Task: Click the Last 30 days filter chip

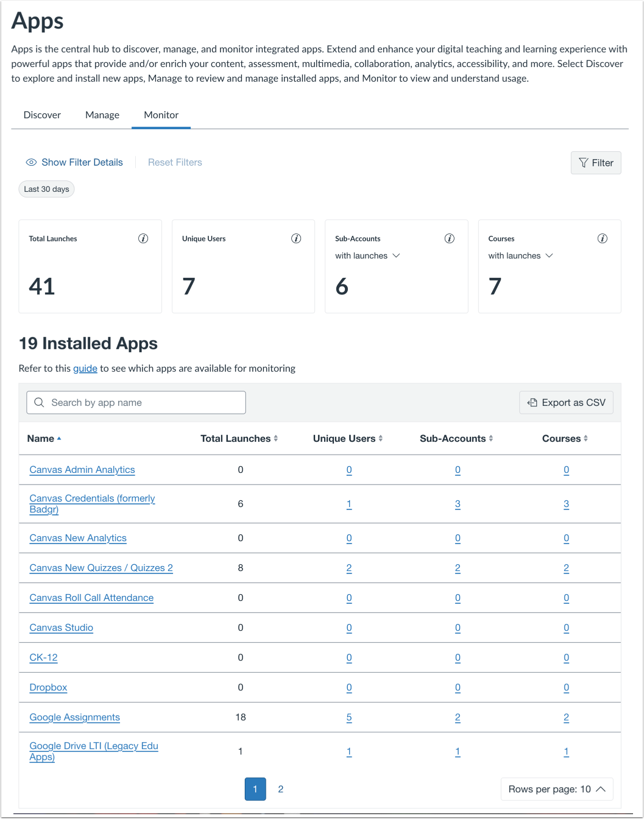Action: 46,189
